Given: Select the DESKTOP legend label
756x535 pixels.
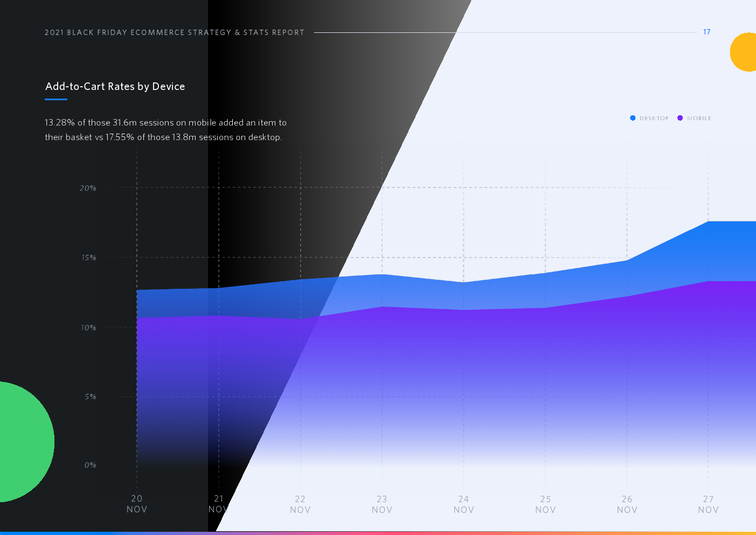Looking at the screenshot, I should click(654, 119).
